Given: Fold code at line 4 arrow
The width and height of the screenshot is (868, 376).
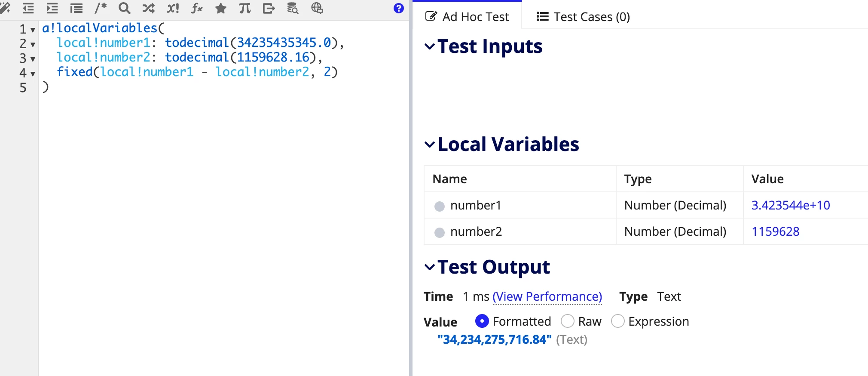Looking at the screenshot, I should click(x=33, y=74).
